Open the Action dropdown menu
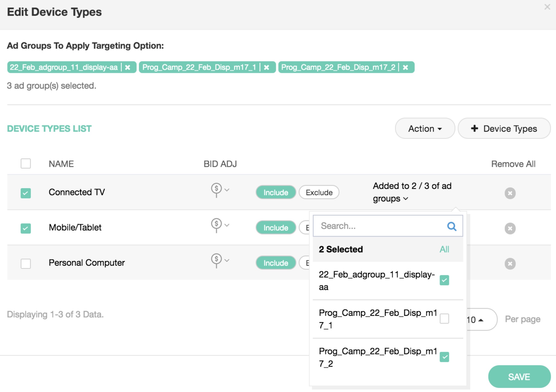556x392 pixels. [425, 129]
